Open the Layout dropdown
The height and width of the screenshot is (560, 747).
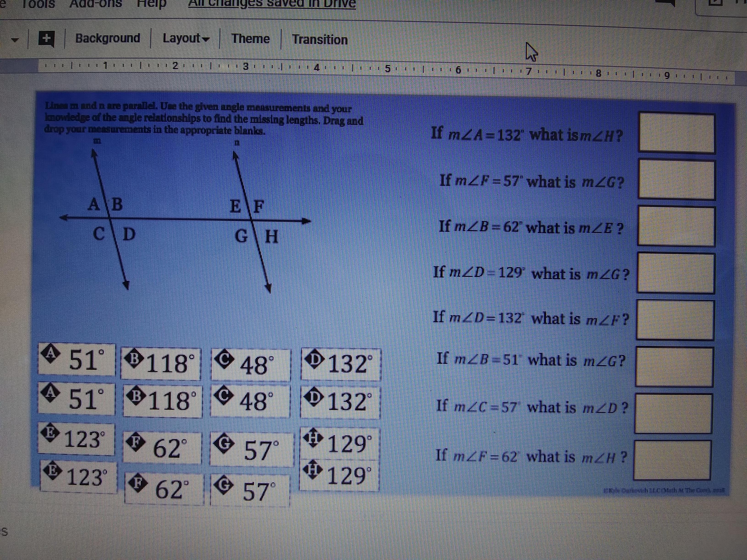click(x=186, y=38)
